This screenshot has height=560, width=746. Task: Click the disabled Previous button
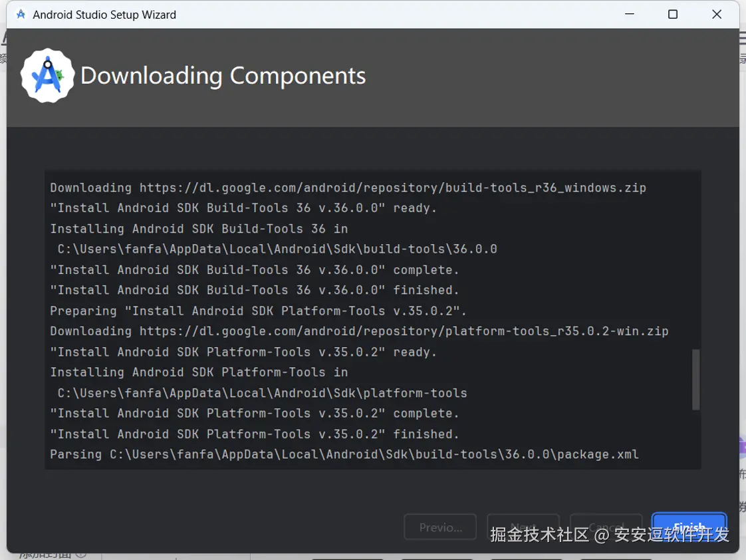(440, 527)
